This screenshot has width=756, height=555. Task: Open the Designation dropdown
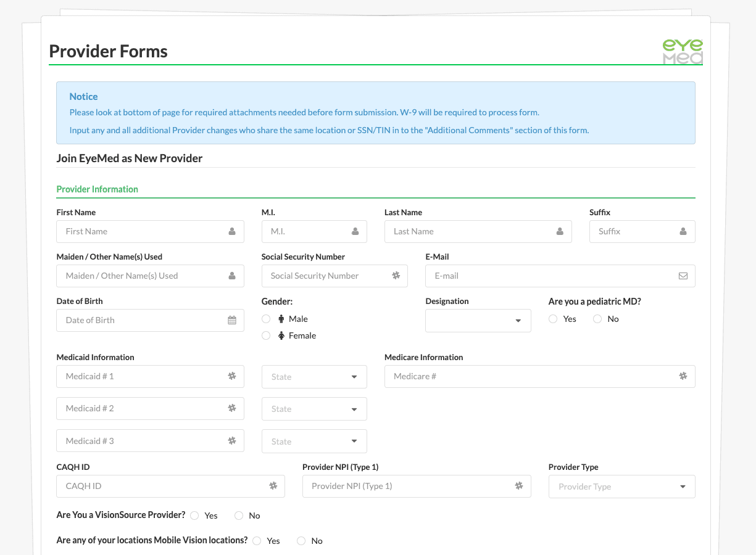point(478,321)
